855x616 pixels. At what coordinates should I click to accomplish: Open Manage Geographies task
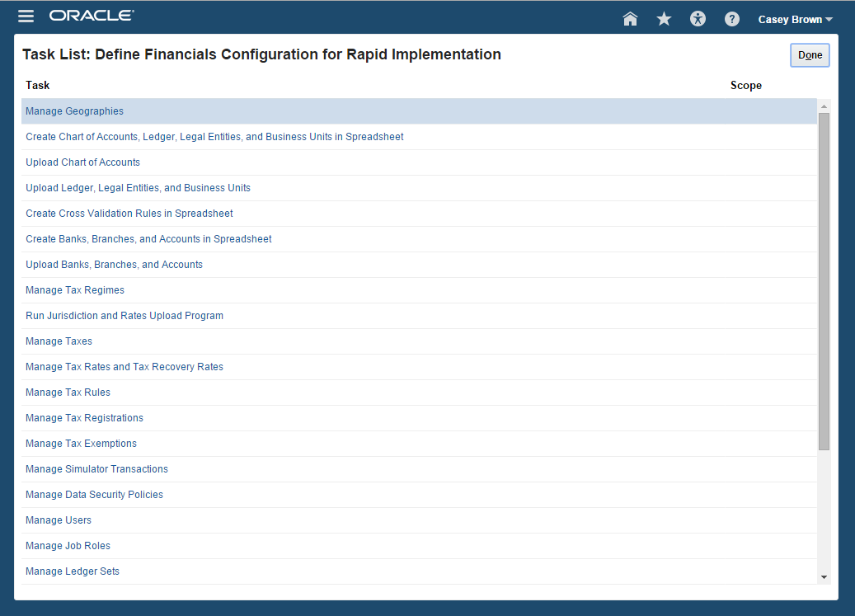pos(74,111)
